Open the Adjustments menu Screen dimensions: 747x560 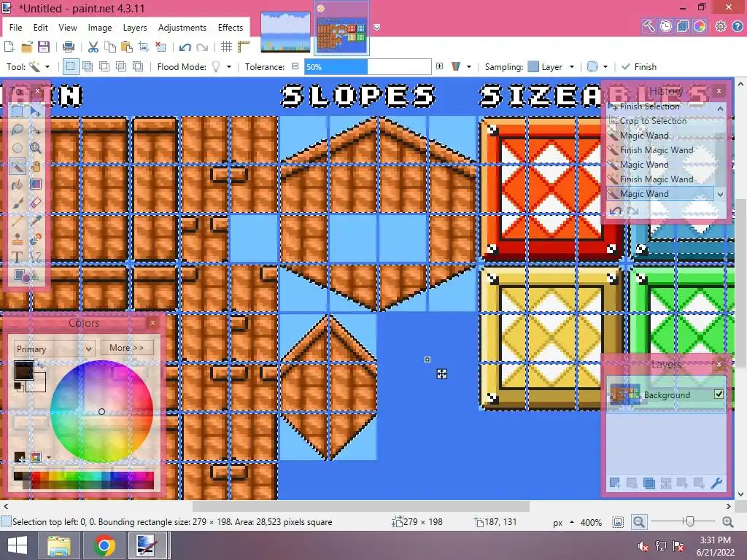point(182,28)
